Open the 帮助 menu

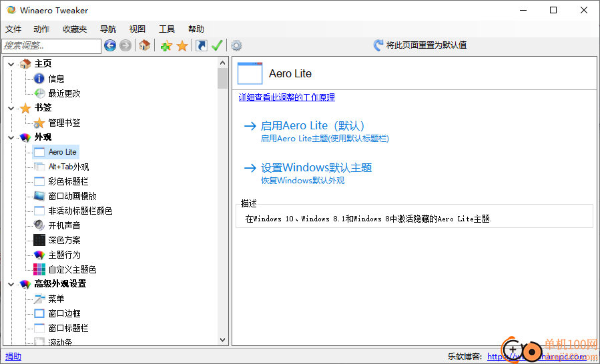point(196,29)
